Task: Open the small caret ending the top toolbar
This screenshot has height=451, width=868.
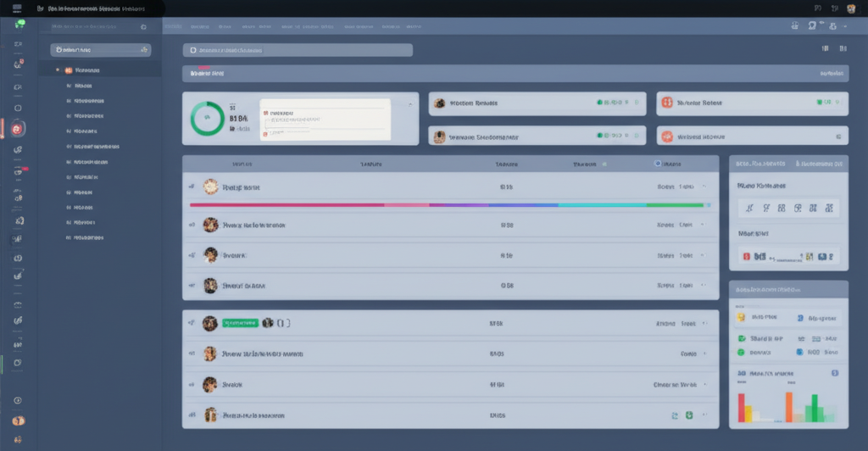Action: tap(845, 26)
